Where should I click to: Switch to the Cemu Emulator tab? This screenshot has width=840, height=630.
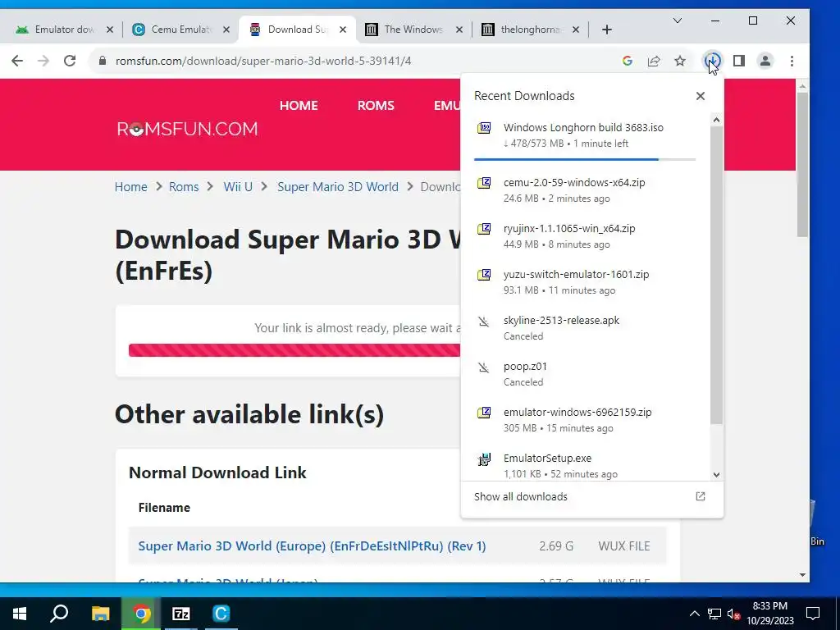180,30
